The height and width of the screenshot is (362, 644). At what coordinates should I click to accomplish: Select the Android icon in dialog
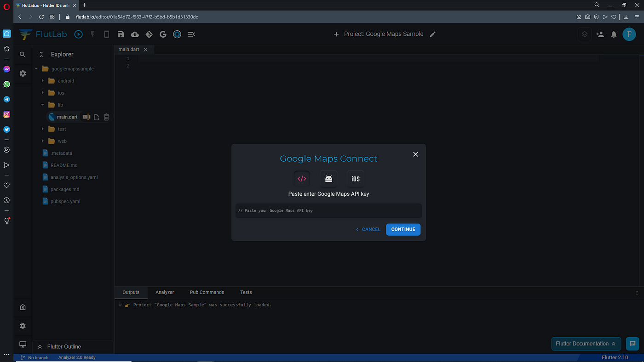[328, 179]
